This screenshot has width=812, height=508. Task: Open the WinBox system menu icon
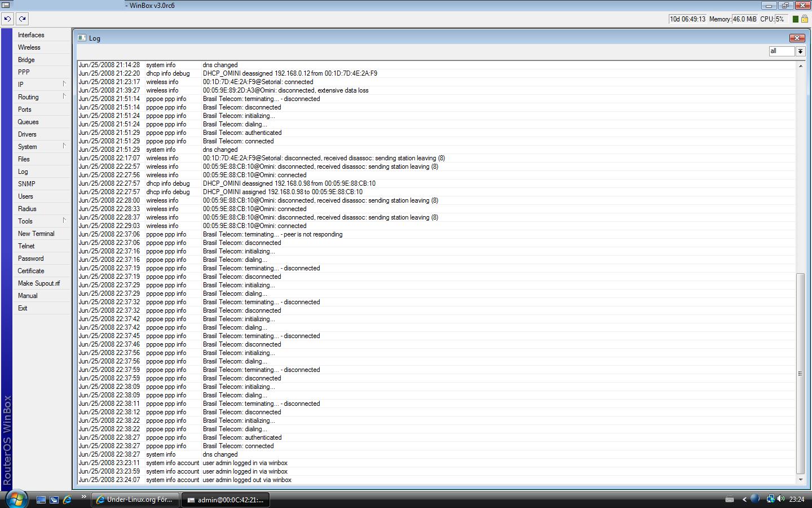pos(5,5)
